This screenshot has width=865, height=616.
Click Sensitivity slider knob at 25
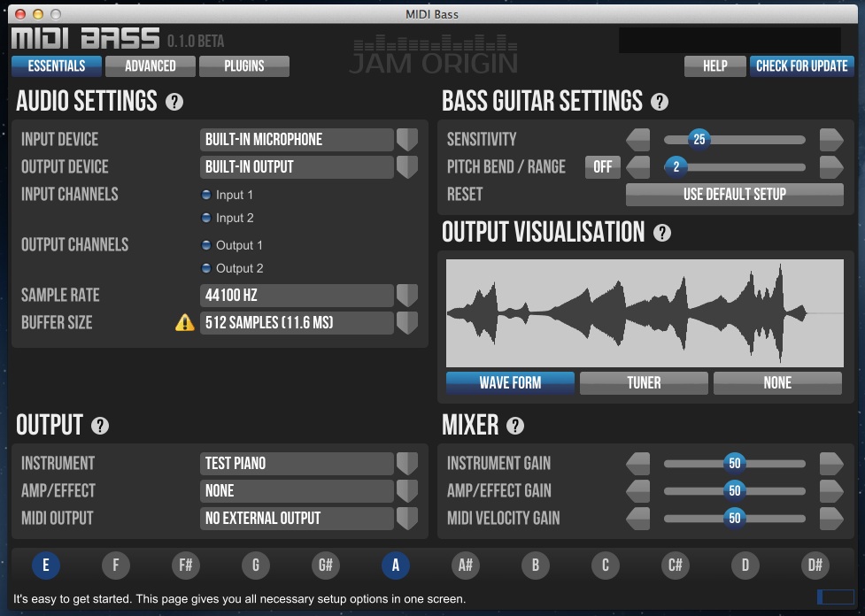click(x=699, y=140)
